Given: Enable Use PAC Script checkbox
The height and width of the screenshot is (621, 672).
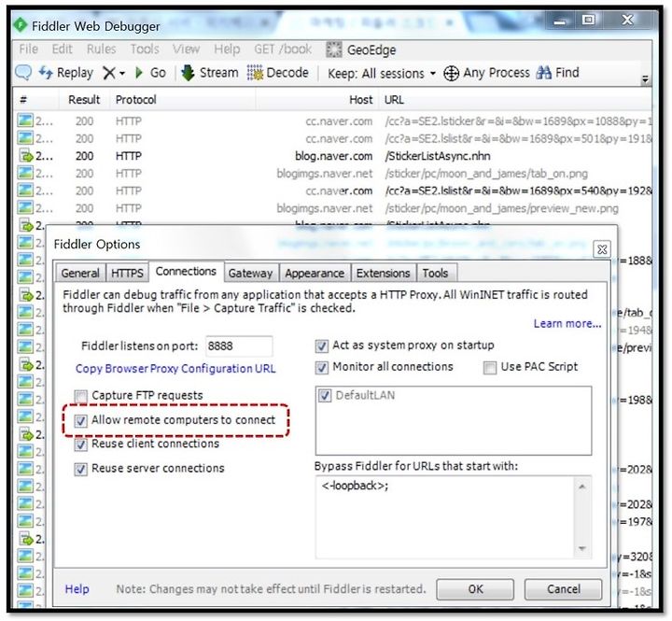Looking at the screenshot, I should [x=489, y=368].
